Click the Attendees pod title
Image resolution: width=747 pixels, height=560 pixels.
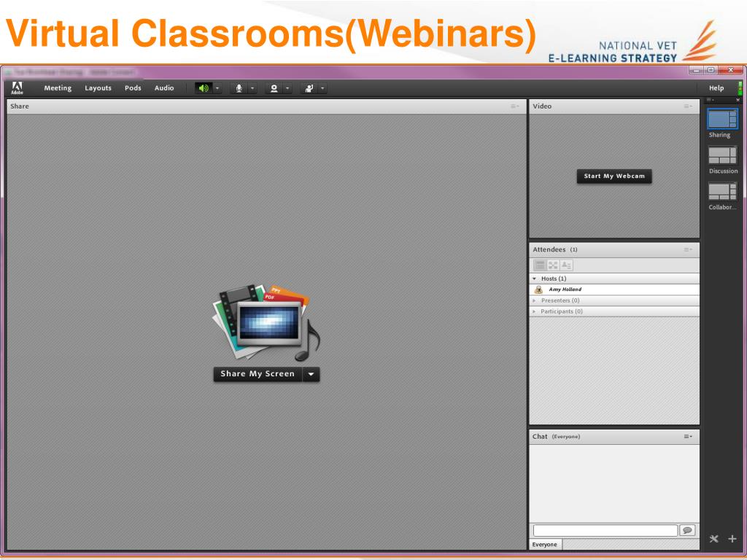click(x=549, y=249)
